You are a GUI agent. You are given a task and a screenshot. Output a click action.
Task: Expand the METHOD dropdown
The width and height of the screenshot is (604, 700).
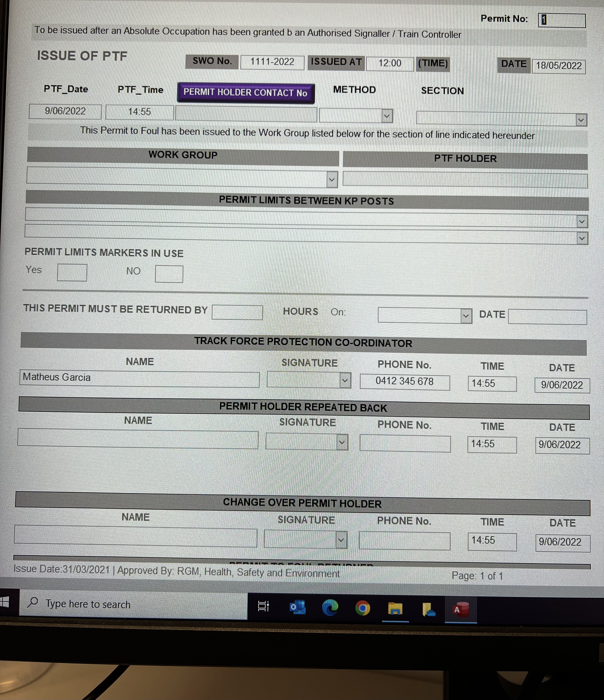pyautogui.click(x=387, y=116)
